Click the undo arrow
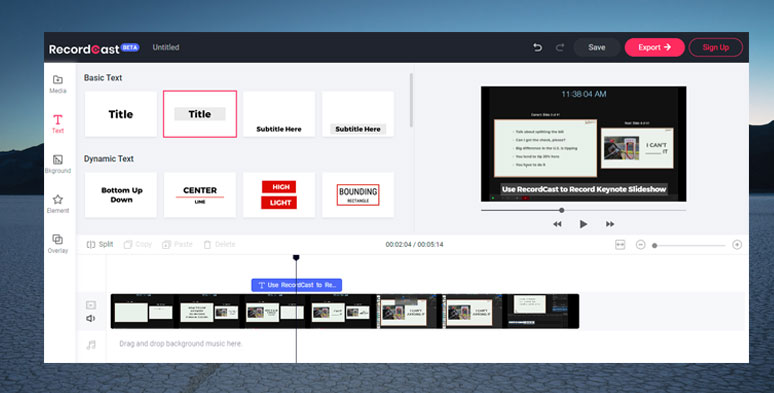This screenshot has height=393, width=774. pos(538,47)
